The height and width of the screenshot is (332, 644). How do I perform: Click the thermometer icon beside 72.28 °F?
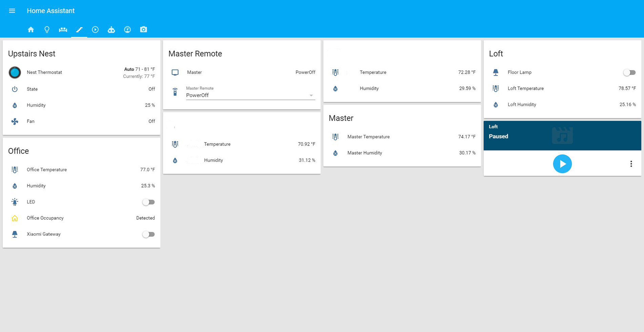335,72
